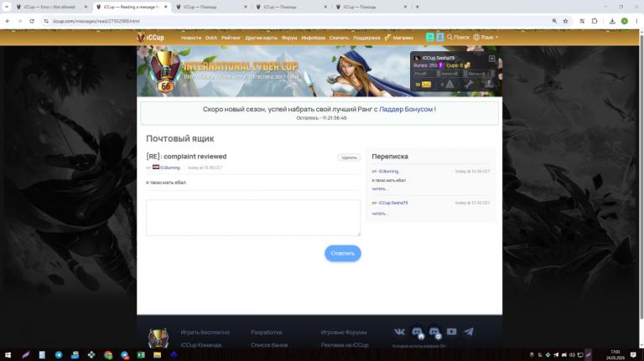Open the browser zoom magnifier icon
This screenshot has height=361, width=644.
[x=554, y=21]
